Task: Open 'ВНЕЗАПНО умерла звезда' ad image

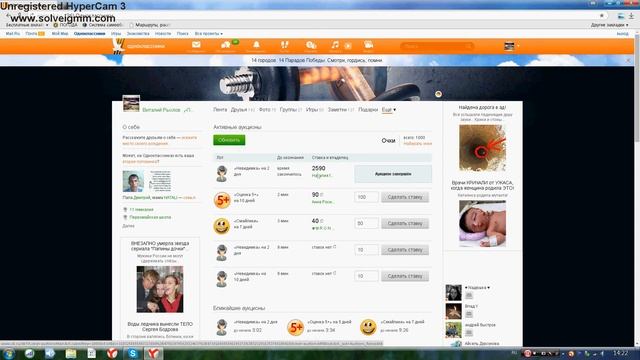Action: click(x=160, y=289)
